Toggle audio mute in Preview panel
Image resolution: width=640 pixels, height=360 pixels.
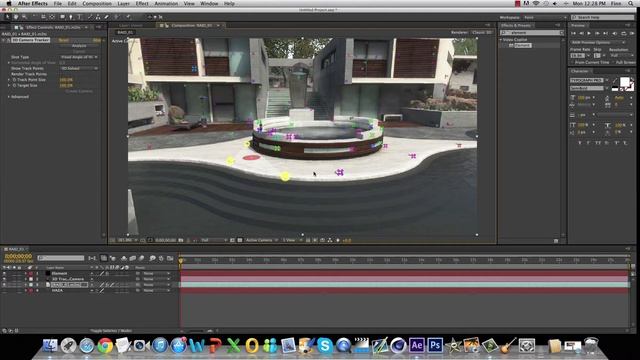(x=615, y=33)
